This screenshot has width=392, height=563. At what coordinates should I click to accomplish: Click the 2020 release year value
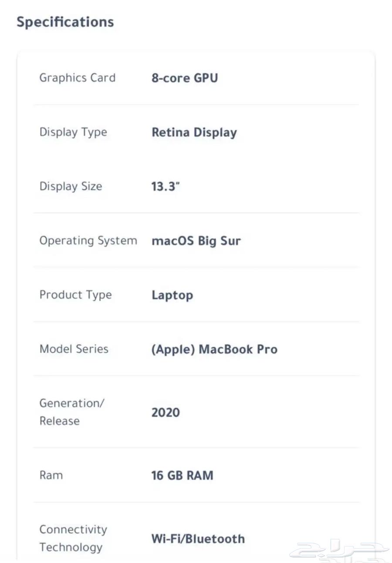[166, 412]
